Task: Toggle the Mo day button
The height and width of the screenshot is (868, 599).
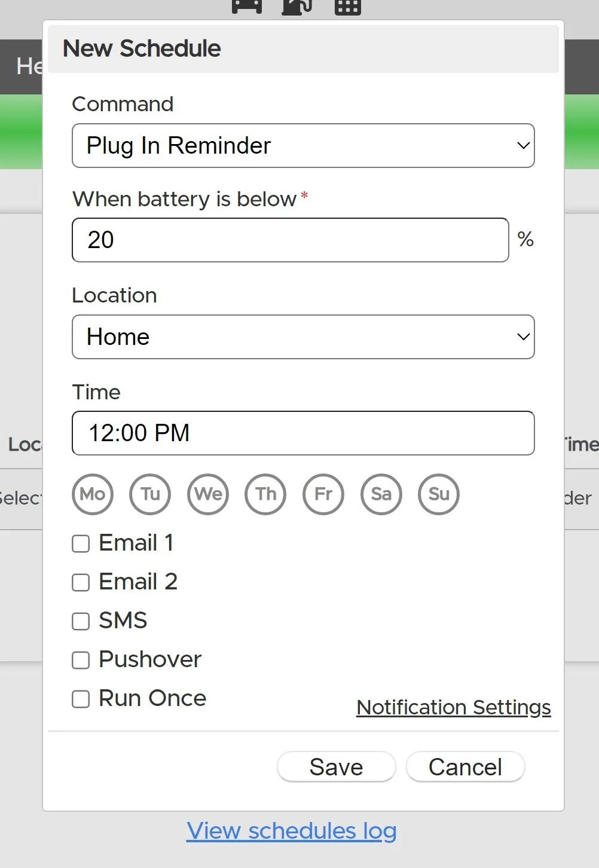Action: (93, 494)
